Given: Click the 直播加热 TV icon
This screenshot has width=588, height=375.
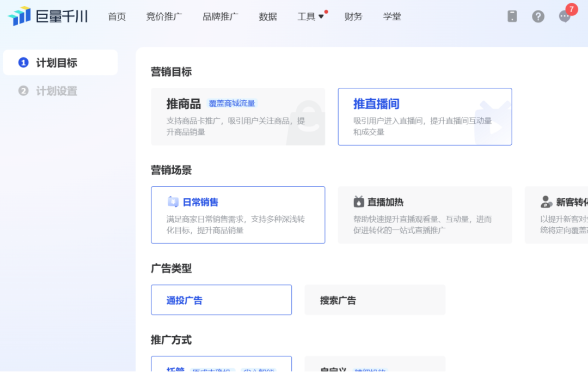Looking at the screenshot, I should (359, 202).
